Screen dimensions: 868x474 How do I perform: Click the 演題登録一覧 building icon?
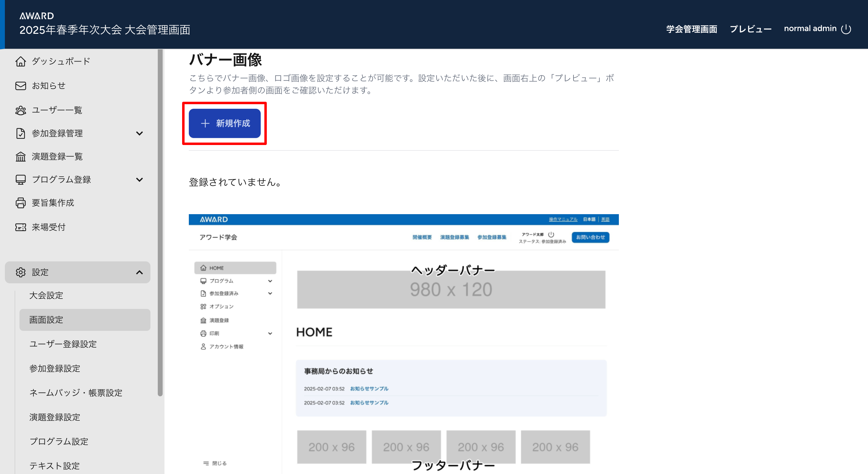(x=20, y=157)
